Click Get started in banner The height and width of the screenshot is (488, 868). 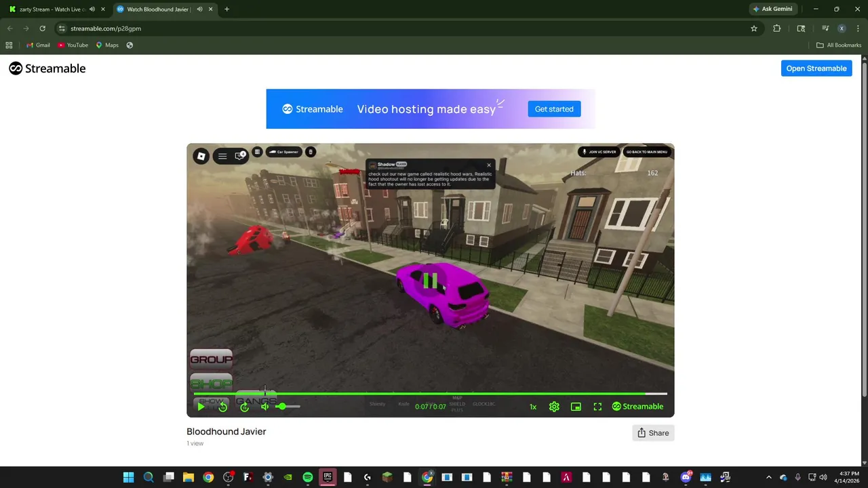(554, 109)
